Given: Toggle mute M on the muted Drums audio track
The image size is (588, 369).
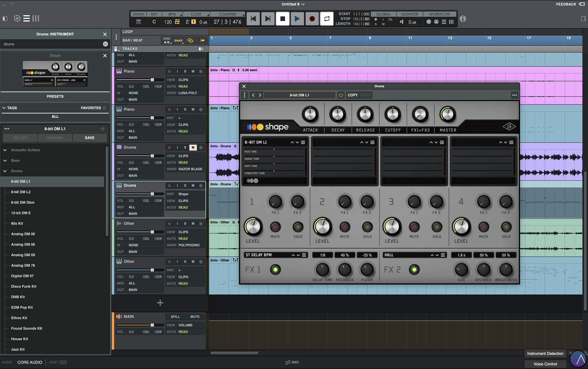Looking at the screenshot, I should pyautogui.click(x=193, y=147).
